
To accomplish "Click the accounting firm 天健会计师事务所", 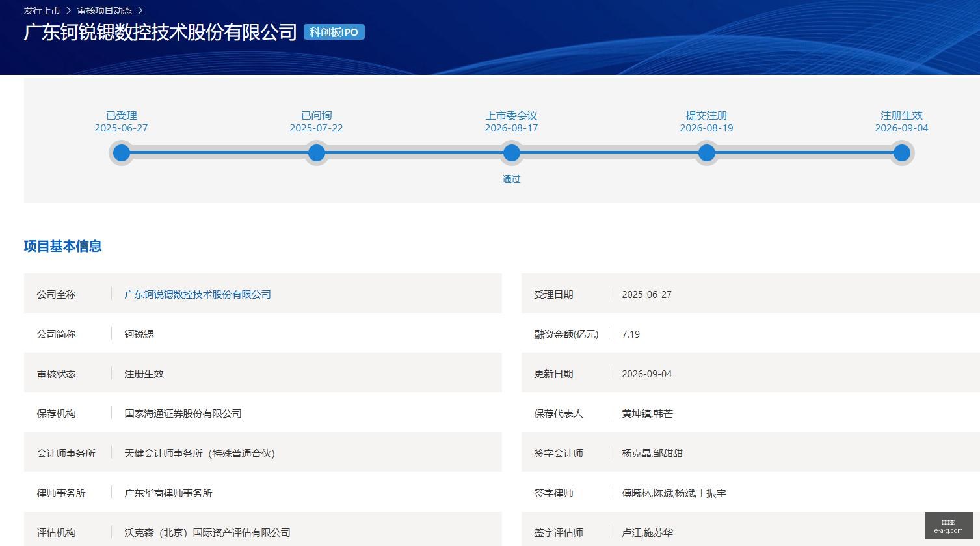I will click(200, 453).
